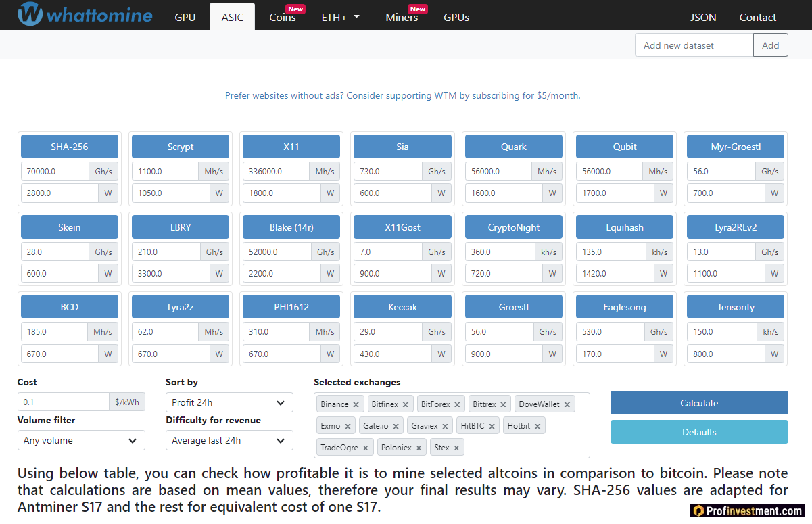Click the Cost per kWh input field
812x524 pixels.
[63, 402]
